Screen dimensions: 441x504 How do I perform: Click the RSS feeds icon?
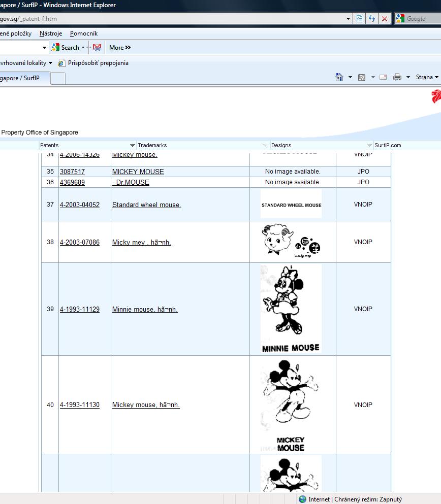(x=362, y=78)
